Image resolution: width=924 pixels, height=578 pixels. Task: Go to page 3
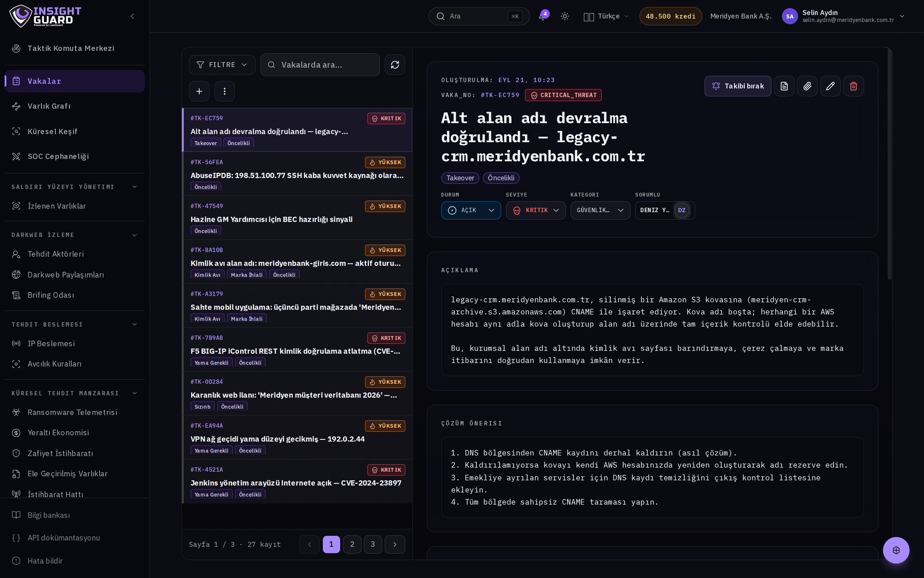click(373, 544)
